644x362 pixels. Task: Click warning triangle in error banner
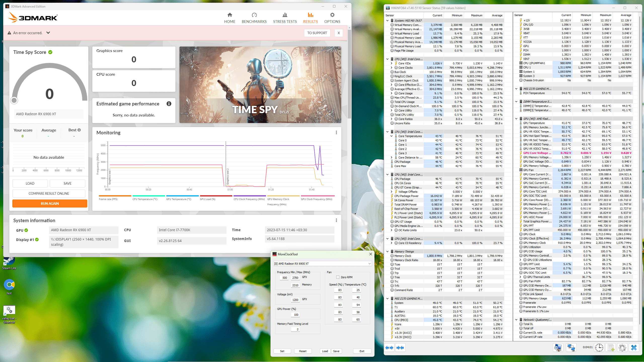9,33
